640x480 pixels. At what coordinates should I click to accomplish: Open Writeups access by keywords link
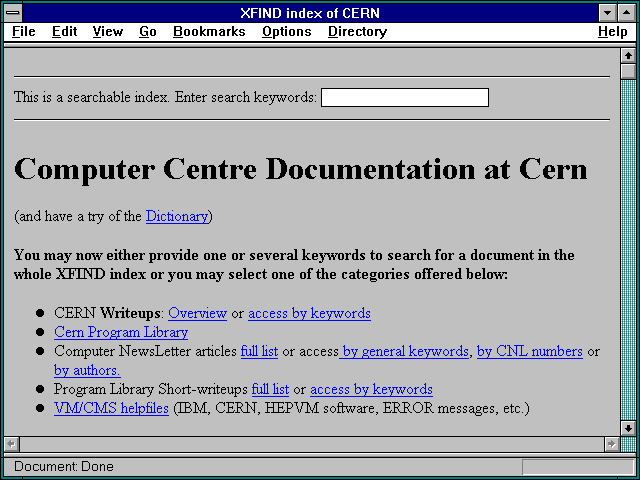tap(309, 313)
